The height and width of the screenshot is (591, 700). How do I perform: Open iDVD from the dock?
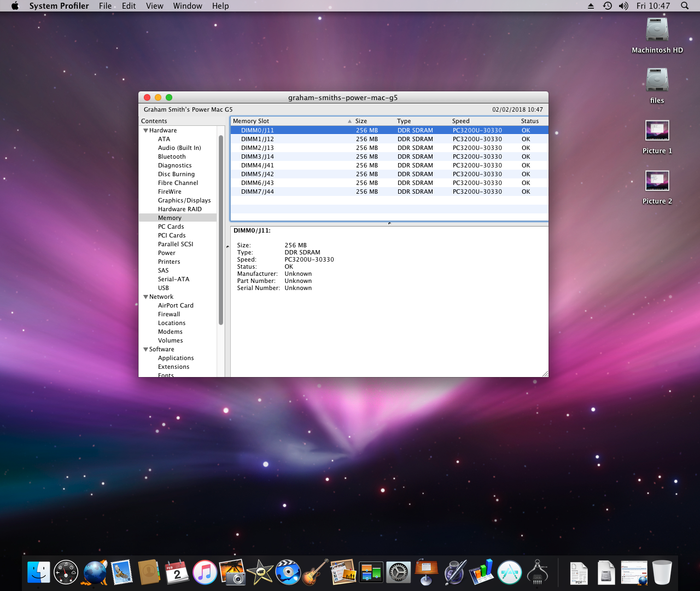tap(288, 572)
